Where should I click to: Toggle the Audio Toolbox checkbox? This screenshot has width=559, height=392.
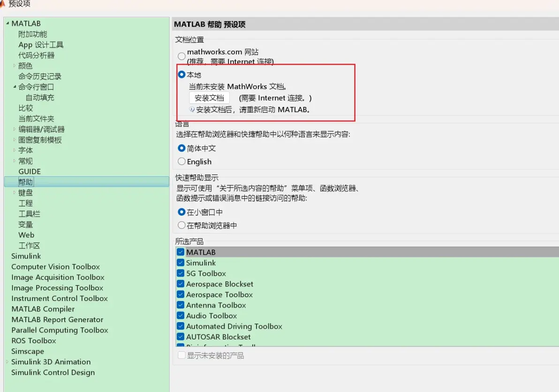click(181, 316)
